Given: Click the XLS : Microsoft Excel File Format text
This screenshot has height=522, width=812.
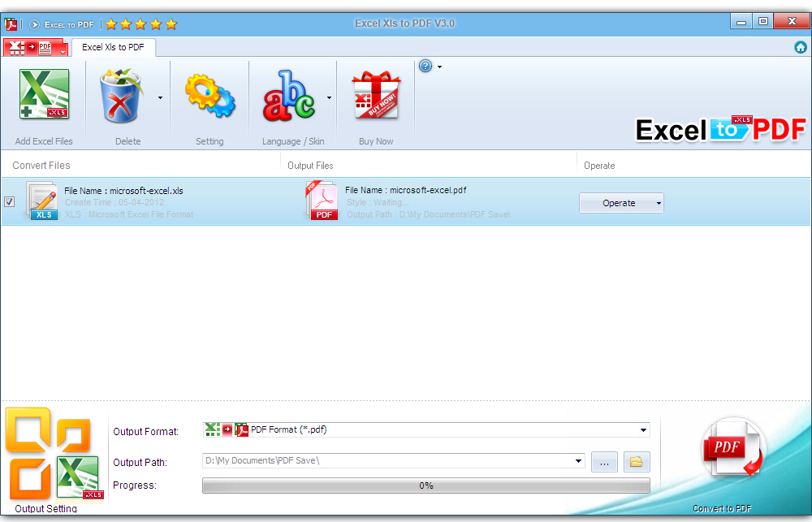Looking at the screenshot, I should (x=129, y=214).
